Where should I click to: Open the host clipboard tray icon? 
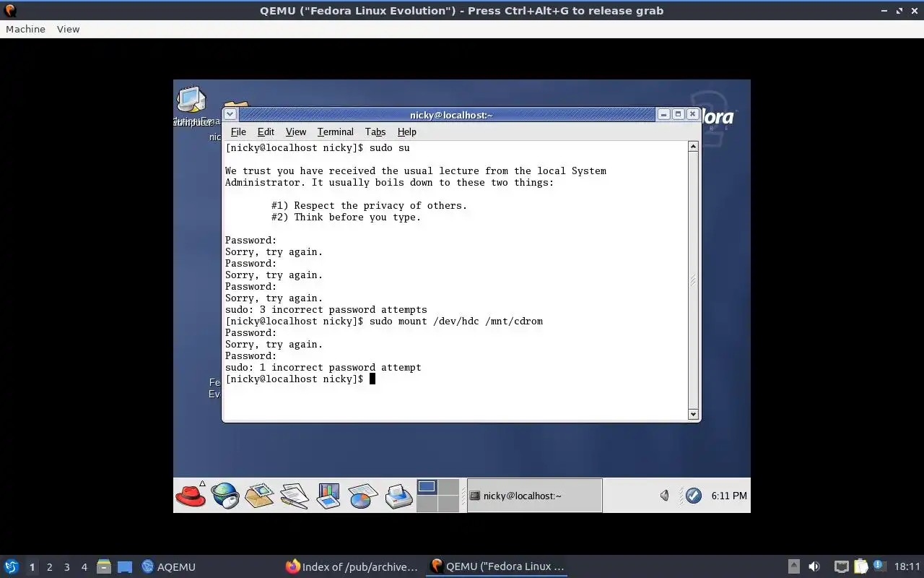click(x=860, y=566)
